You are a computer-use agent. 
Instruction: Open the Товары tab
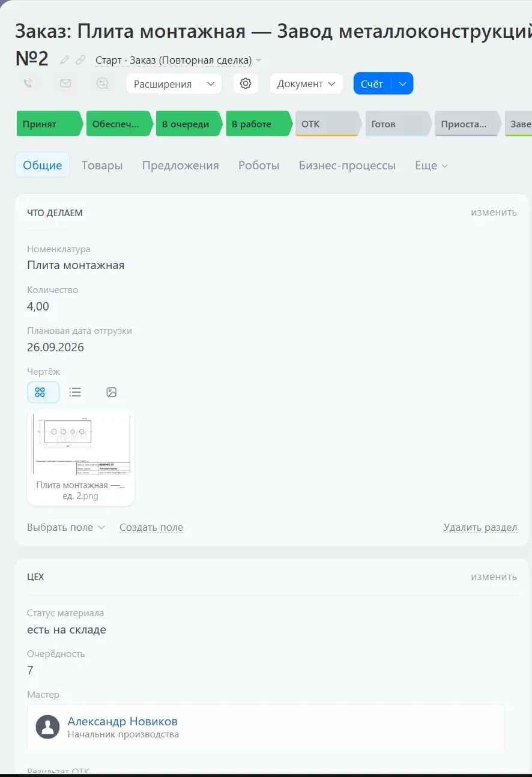tap(102, 165)
